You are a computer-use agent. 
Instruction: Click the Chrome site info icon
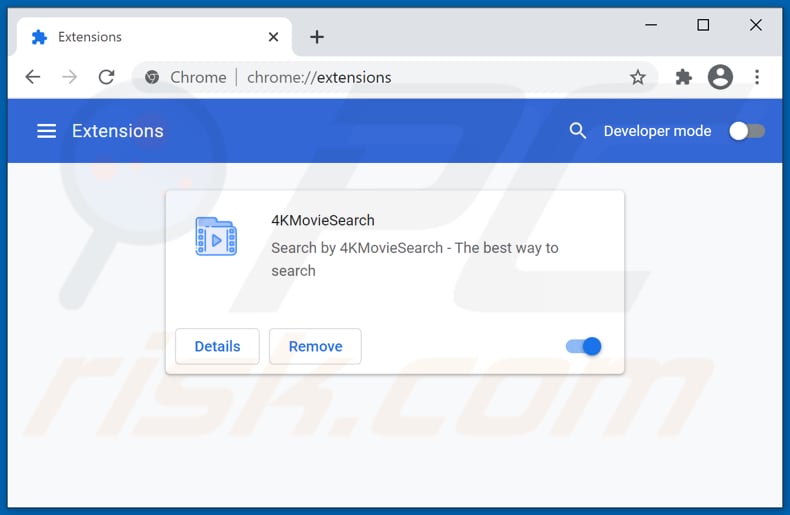coord(152,77)
